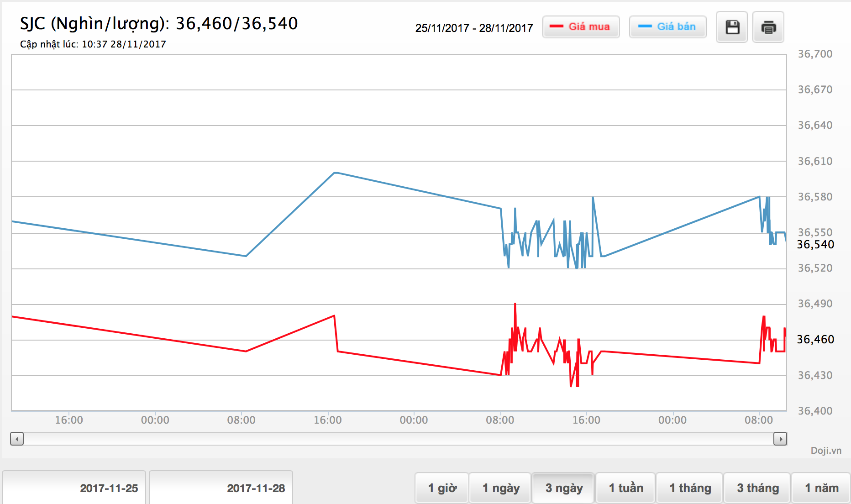Click the Doji.vn credit link

click(826, 451)
